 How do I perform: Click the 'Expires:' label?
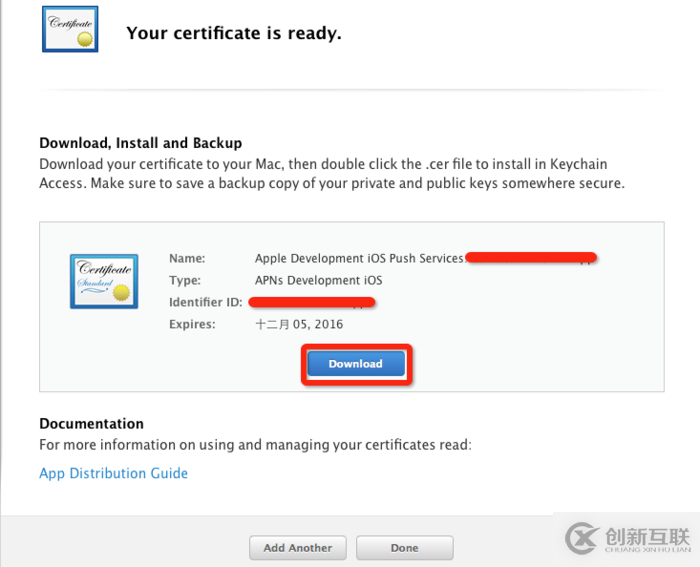pyautogui.click(x=192, y=324)
